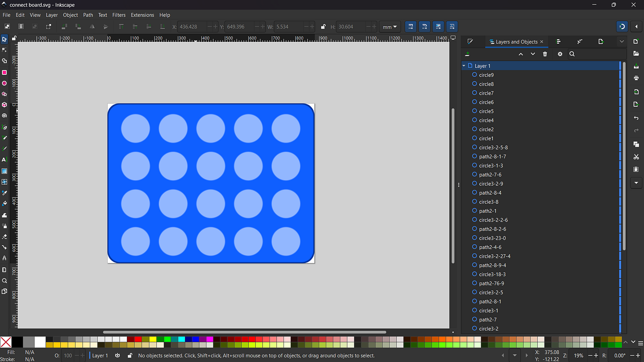This screenshot has height=362, width=644.
Task: Open the mm units dropdown
Action: [x=390, y=27]
